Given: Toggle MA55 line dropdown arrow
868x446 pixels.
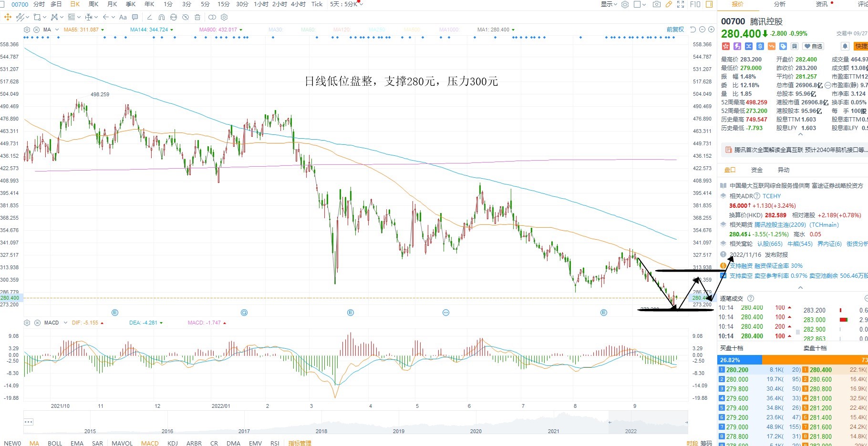Looking at the screenshot, I should point(103,30).
